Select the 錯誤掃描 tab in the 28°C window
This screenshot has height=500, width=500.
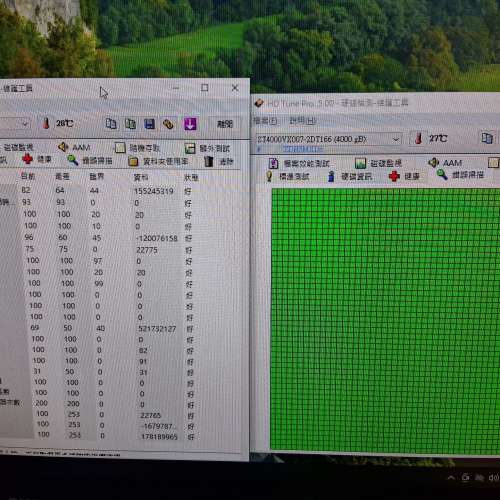(x=90, y=161)
